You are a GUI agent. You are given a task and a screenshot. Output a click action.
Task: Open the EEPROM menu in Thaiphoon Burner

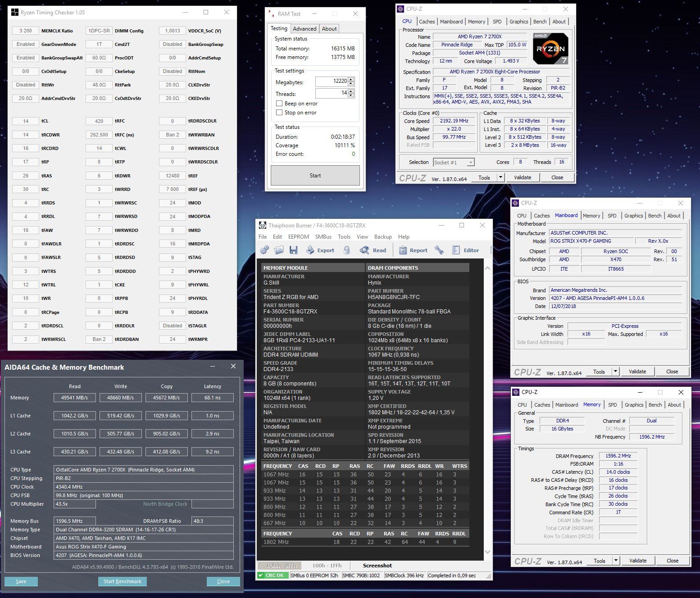point(298,236)
